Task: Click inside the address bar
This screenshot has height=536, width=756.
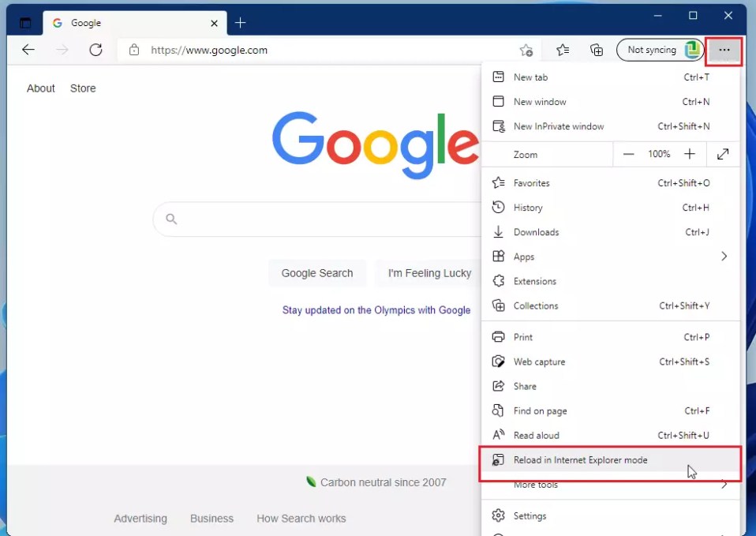Action: tap(316, 49)
